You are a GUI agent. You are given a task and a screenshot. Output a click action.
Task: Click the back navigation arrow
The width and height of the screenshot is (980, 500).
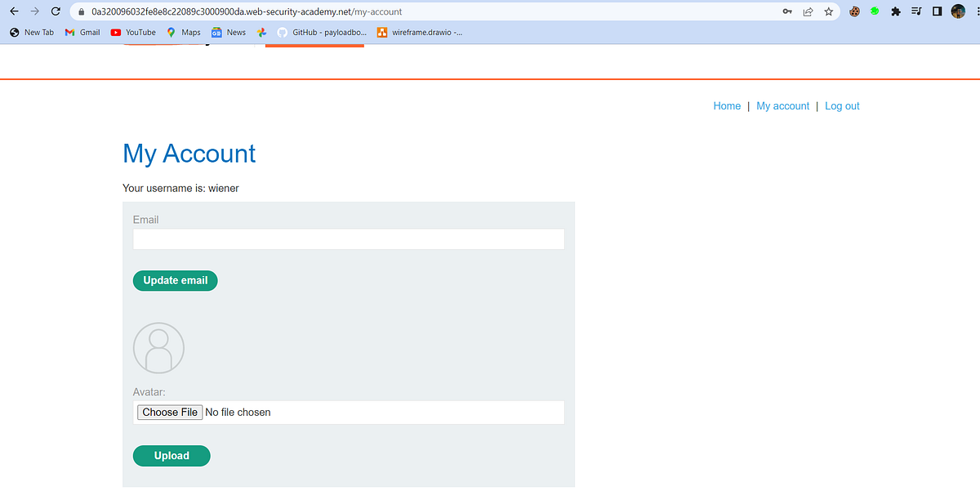(13, 11)
